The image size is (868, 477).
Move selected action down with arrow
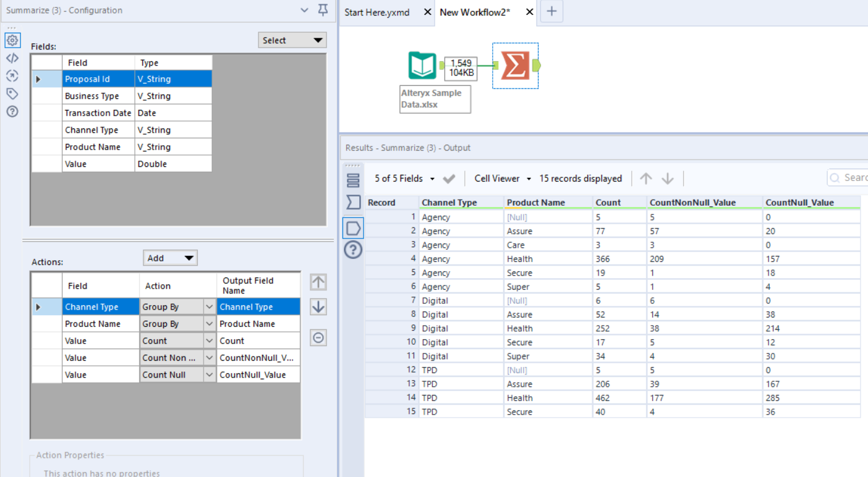click(x=318, y=307)
